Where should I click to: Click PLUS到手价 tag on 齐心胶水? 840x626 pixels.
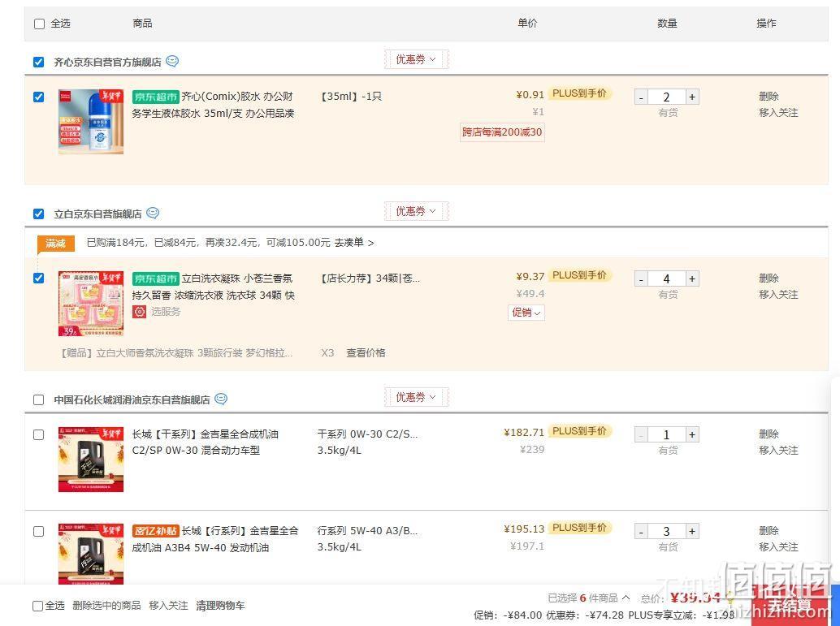(580, 93)
